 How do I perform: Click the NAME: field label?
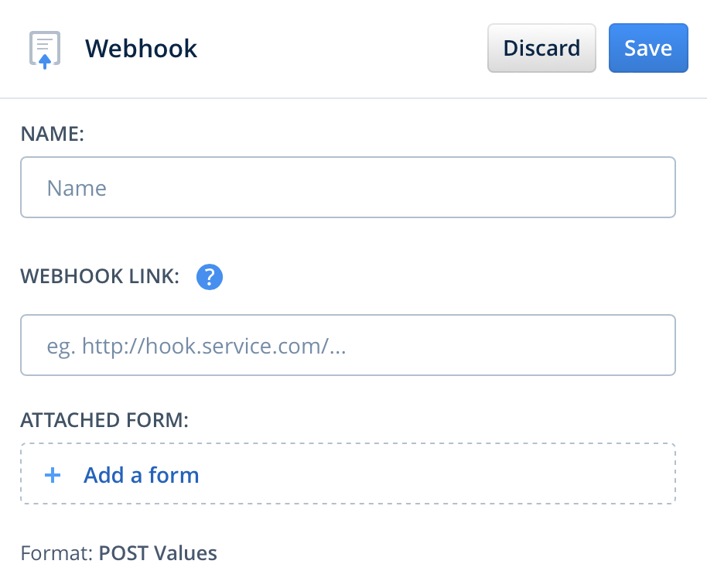pyautogui.click(x=52, y=134)
